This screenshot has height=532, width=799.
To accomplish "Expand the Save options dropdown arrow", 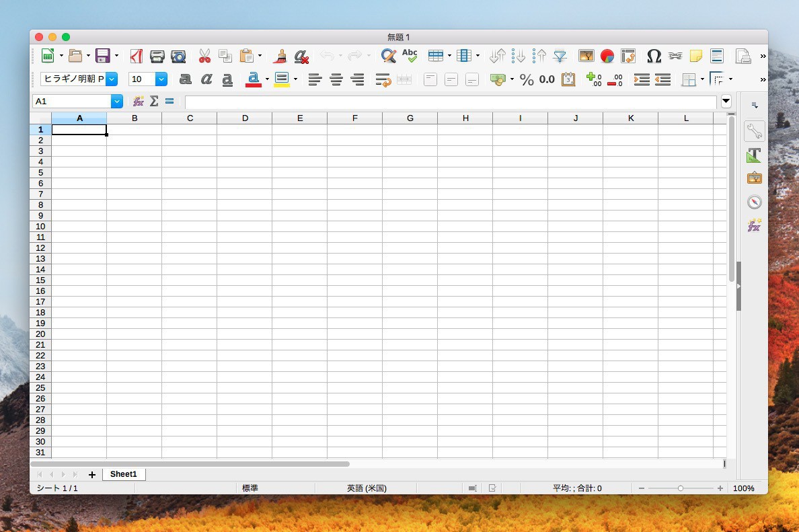I will pos(117,56).
